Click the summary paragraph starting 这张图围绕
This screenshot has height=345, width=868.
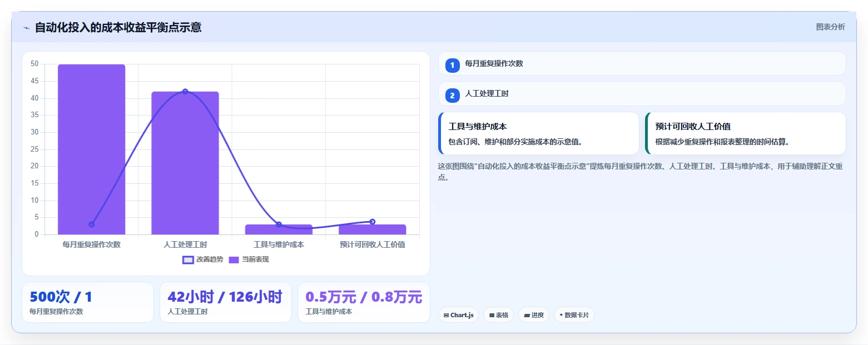641,172
